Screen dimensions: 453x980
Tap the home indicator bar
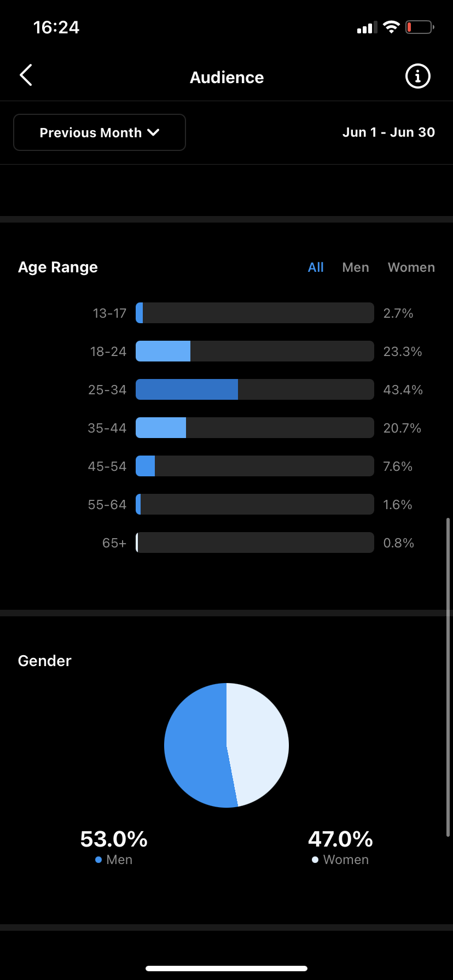[x=226, y=968]
